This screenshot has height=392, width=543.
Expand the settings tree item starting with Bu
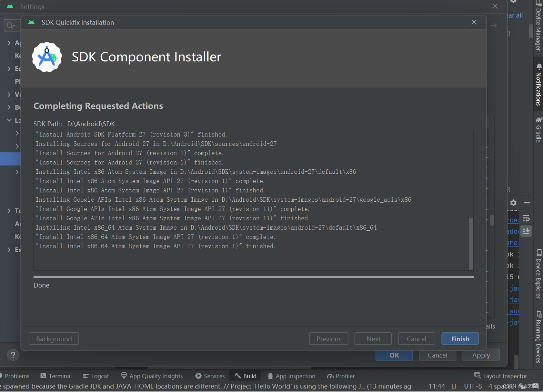pos(9,107)
